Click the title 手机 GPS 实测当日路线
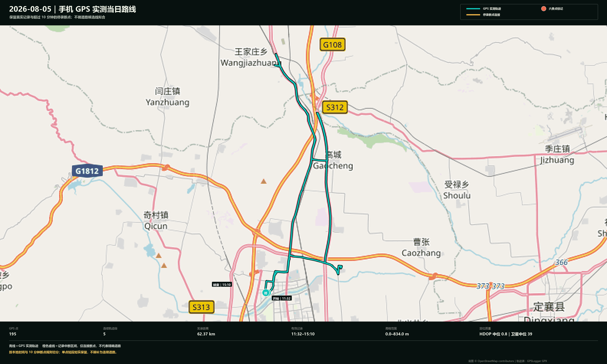The image size is (607, 364). pos(97,9)
